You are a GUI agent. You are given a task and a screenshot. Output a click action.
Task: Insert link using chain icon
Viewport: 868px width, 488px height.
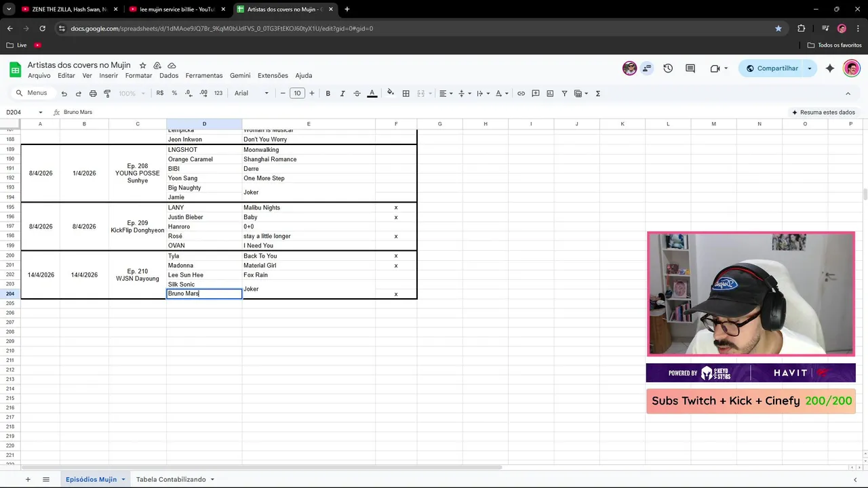tap(521, 94)
